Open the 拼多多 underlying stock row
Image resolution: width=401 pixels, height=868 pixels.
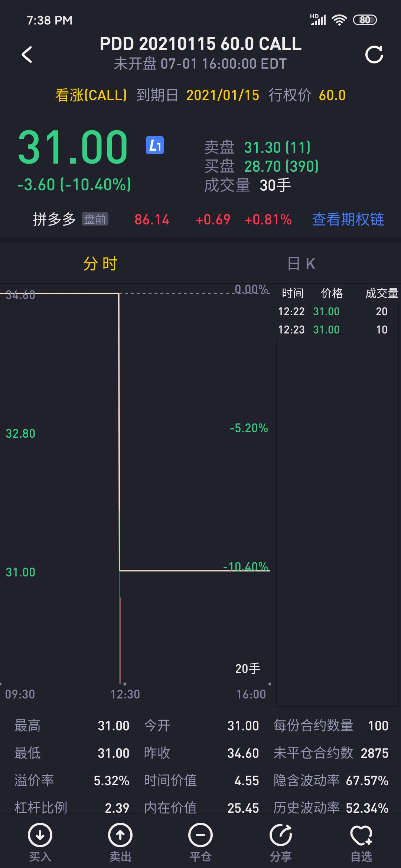200,219
